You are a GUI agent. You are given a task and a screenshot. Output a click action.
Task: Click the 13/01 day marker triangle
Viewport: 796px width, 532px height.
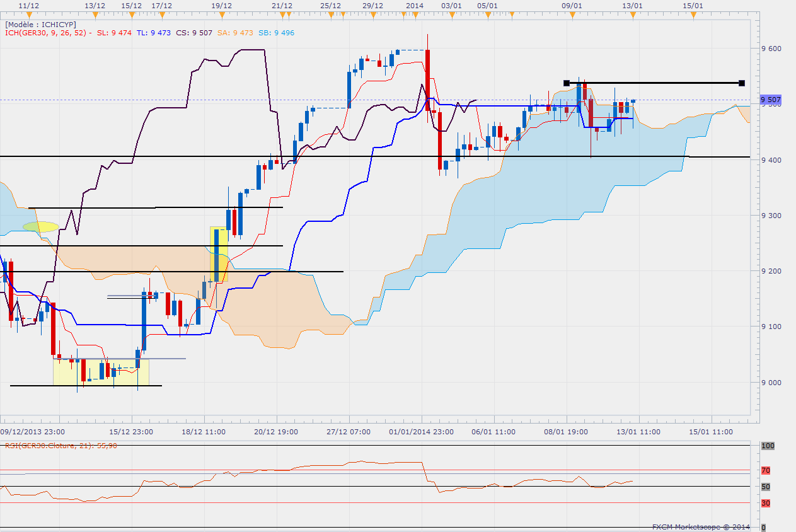coord(633,14)
